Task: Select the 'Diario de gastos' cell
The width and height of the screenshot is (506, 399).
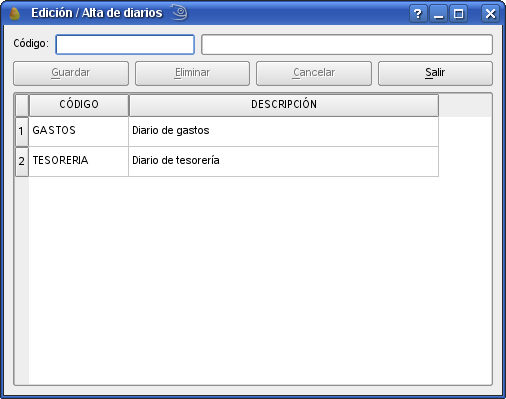Action: tap(284, 131)
